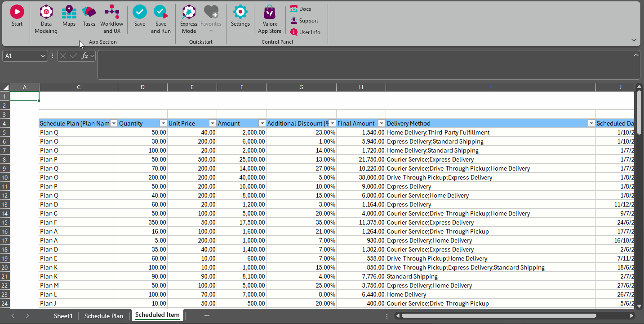Open the Unit Price filter dropdown
644x324 pixels.
point(212,123)
